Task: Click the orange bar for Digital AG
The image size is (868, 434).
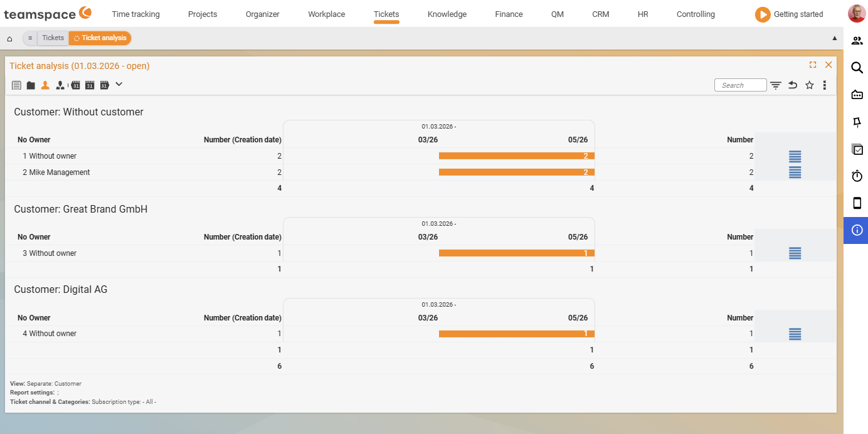Action: point(517,334)
